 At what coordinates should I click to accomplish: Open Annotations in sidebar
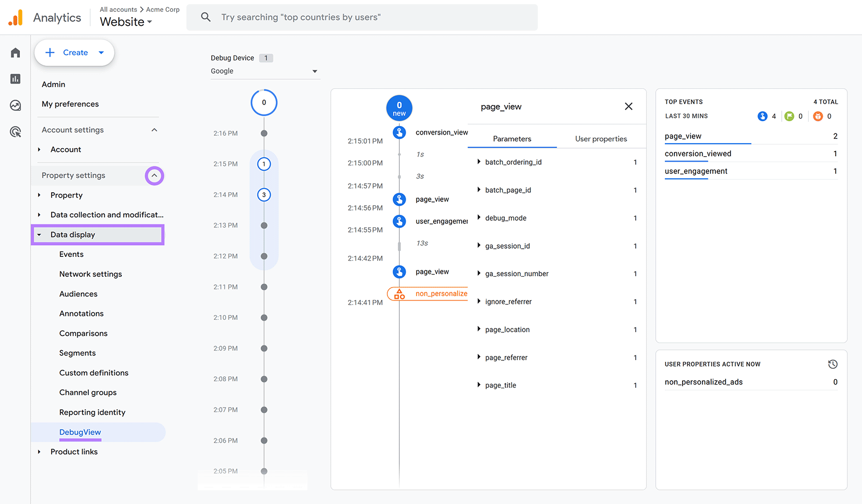click(81, 313)
